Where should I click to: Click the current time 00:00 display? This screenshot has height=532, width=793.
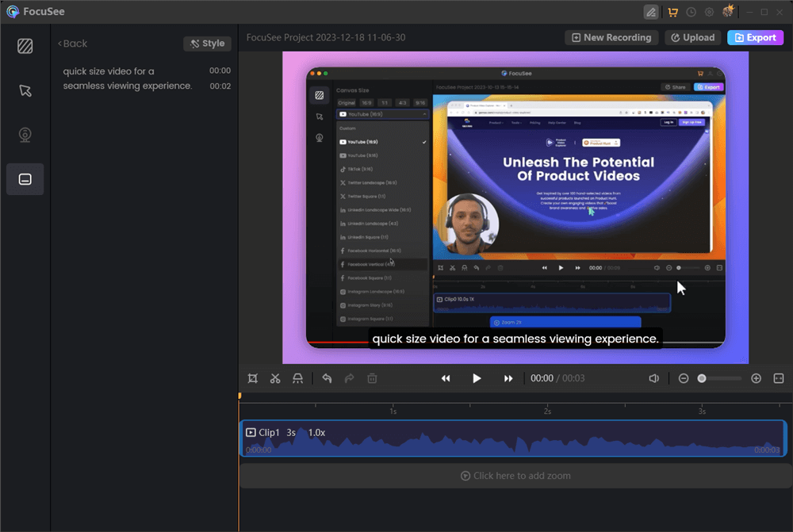tap(542, 378)
